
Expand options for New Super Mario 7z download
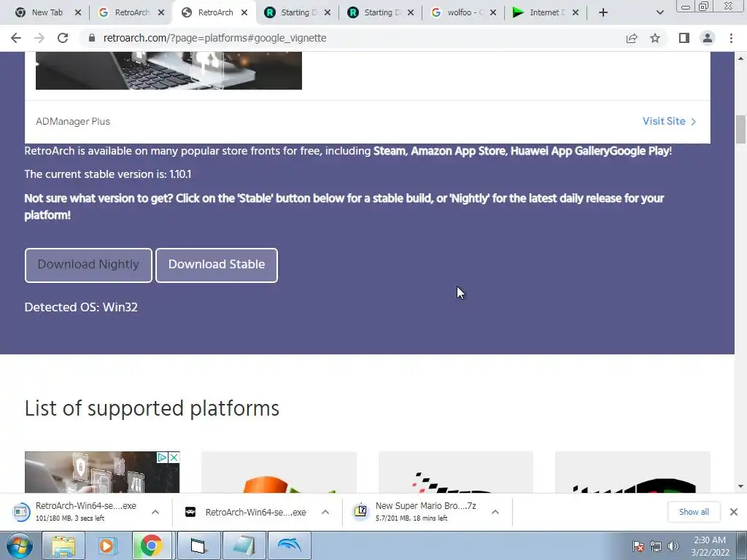495,512
